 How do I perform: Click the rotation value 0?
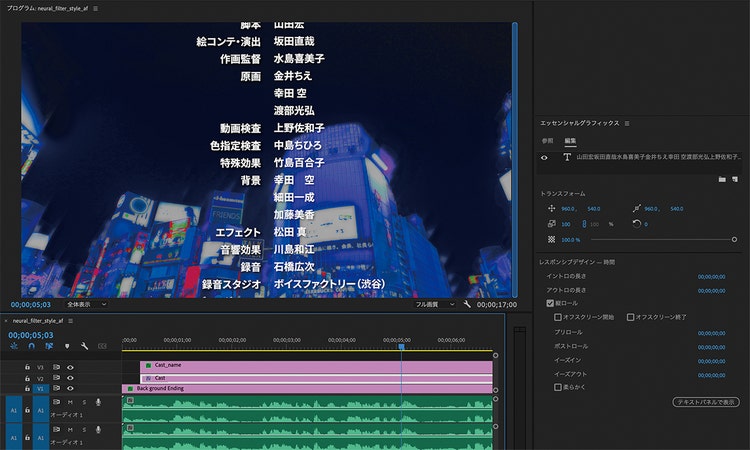[x=646, y=224]
